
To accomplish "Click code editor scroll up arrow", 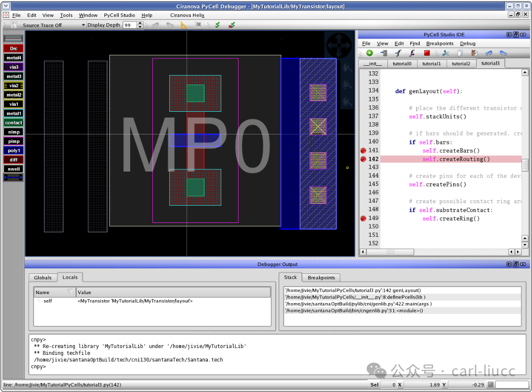I will (525, 73).
